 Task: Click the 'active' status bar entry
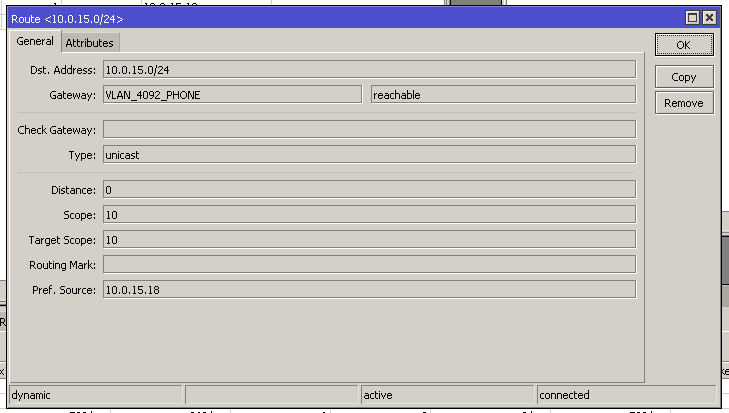447,395
